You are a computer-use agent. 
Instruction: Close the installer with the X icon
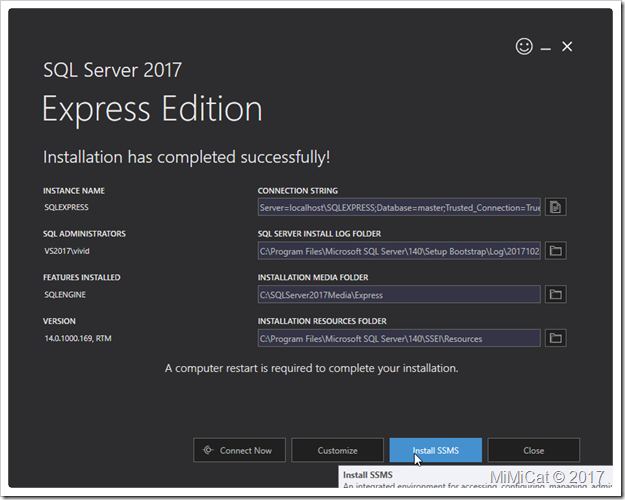click(x=567, y=47)
